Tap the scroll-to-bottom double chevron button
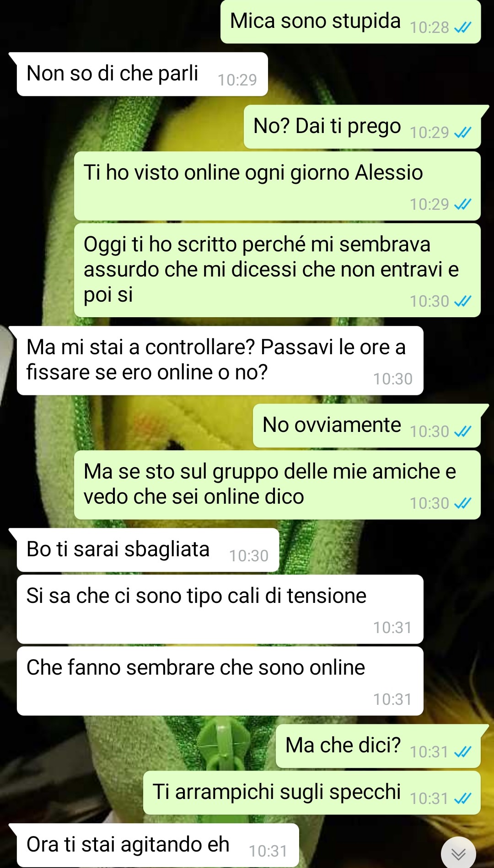This screenshot has height=868, width=494. click(458, 853)
